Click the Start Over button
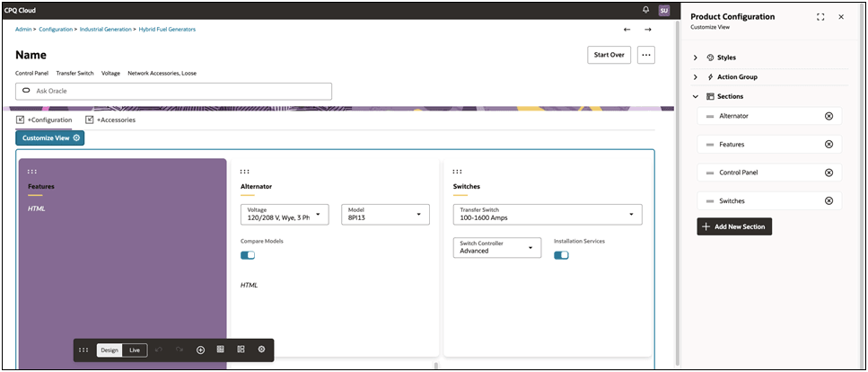The image size is (868, 372). click(609, 55)
